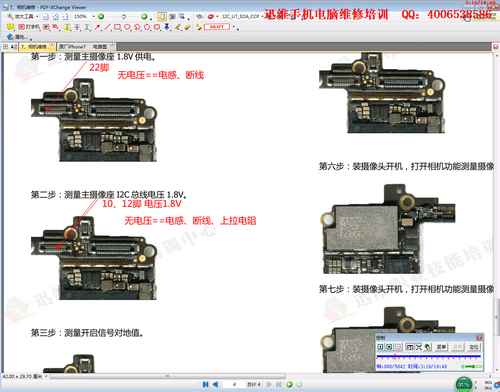The width and height of the screenshot is (500, 392).
Task: Click the green zoom in button
Action: tap(144, 16)
